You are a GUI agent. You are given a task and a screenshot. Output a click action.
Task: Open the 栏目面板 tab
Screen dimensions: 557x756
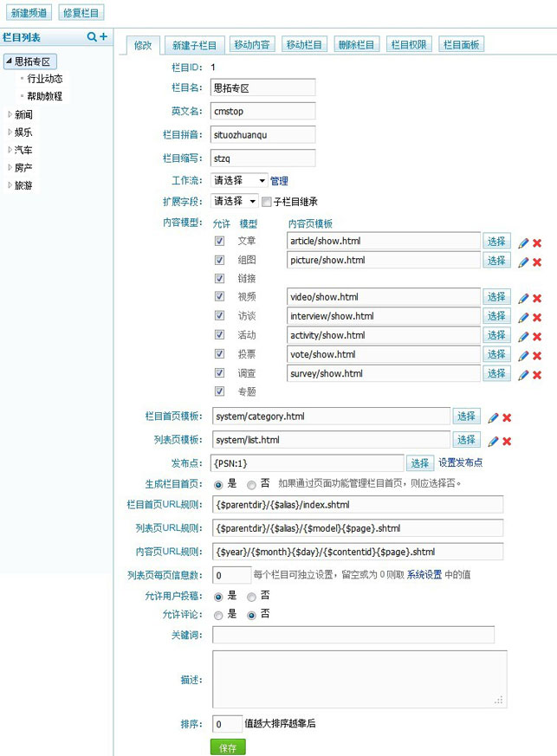(x=461, y=44)
